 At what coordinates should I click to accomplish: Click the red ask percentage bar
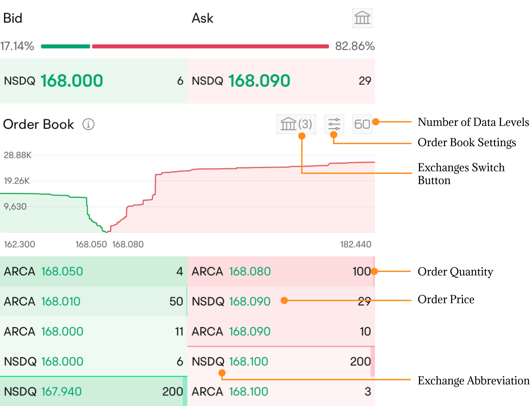(210, 46)
